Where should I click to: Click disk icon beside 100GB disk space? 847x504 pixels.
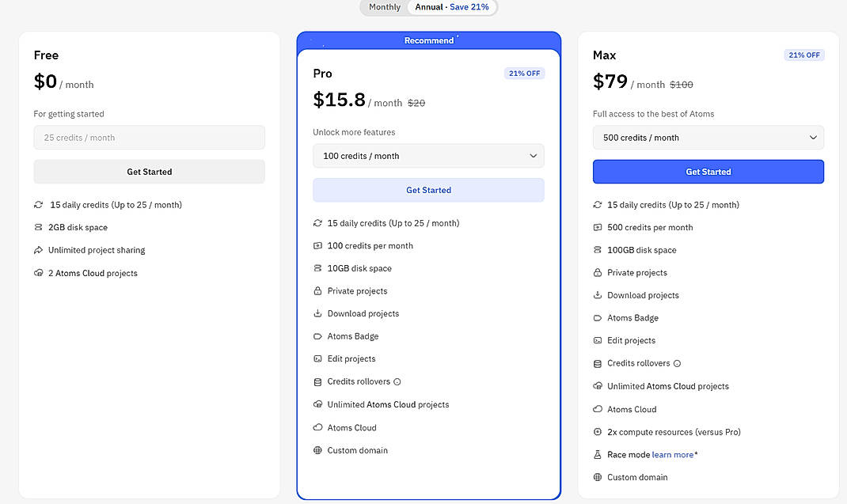point(598,250)
